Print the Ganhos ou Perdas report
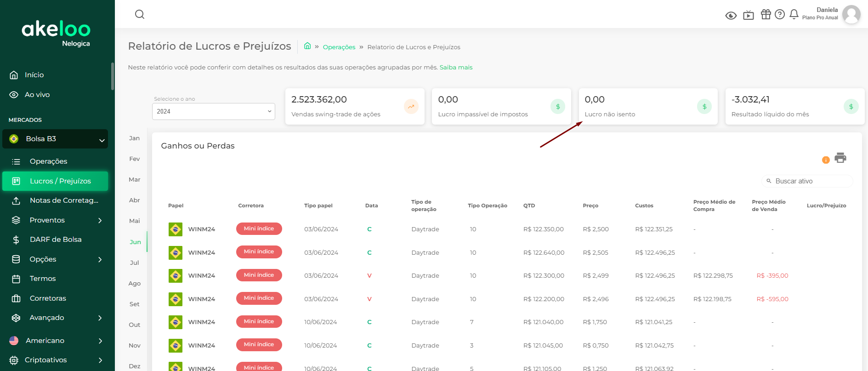This screenshot has width=868, height=371. click(840, 158)
